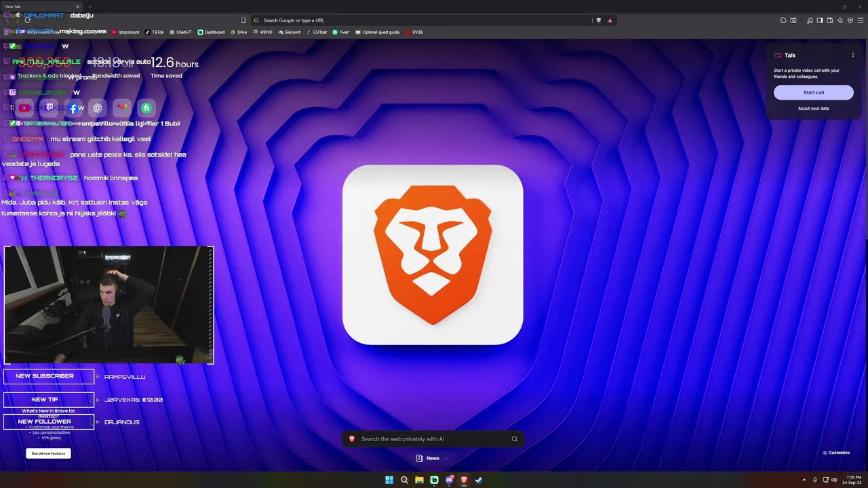Reload the page with the refresh icon
The image size is (868, 488).
[x=28, y=20]
